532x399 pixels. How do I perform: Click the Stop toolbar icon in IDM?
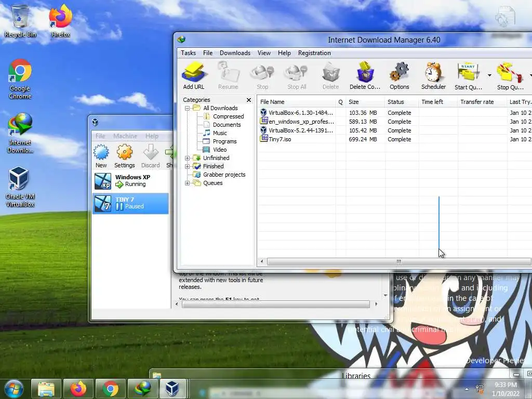[x=262, y=75]
